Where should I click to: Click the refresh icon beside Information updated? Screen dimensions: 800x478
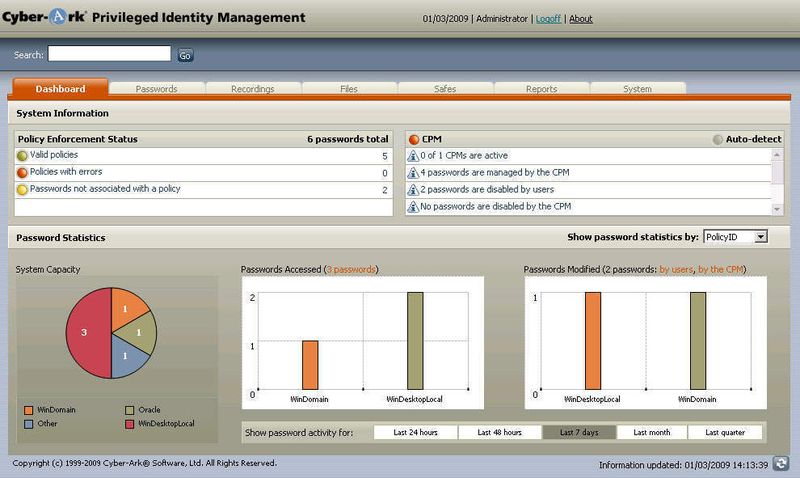click(781, 463)
